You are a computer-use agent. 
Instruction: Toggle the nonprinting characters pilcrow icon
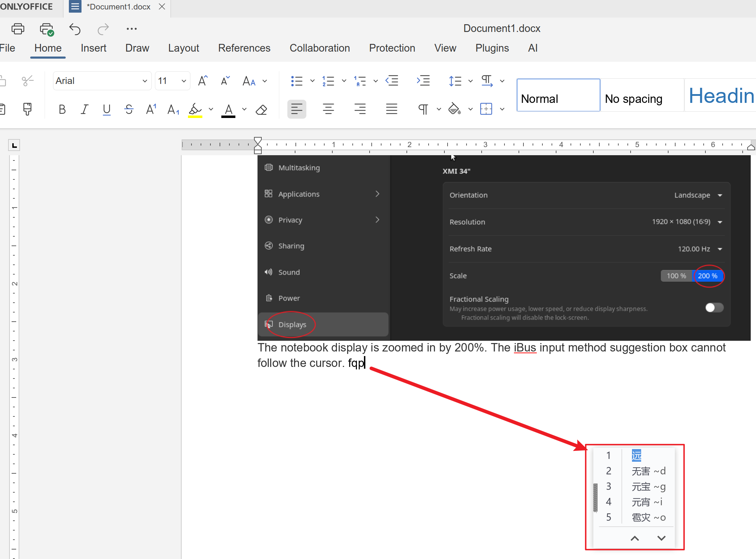pyautogui.click(x=423, y=109)
